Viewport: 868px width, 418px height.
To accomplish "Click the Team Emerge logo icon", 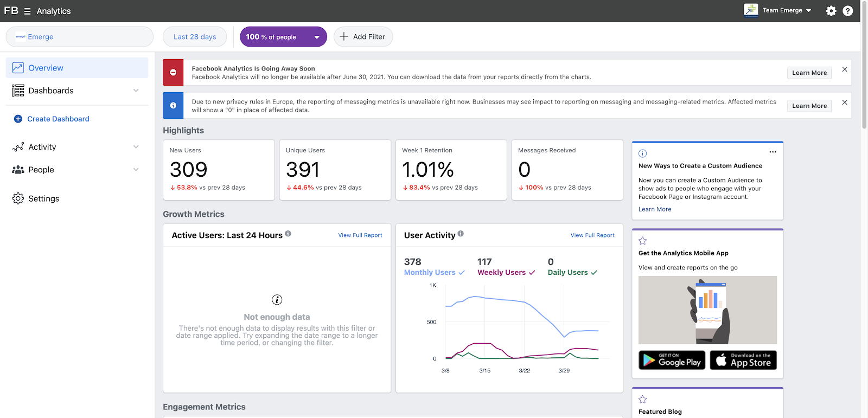I will coord(751,10).
